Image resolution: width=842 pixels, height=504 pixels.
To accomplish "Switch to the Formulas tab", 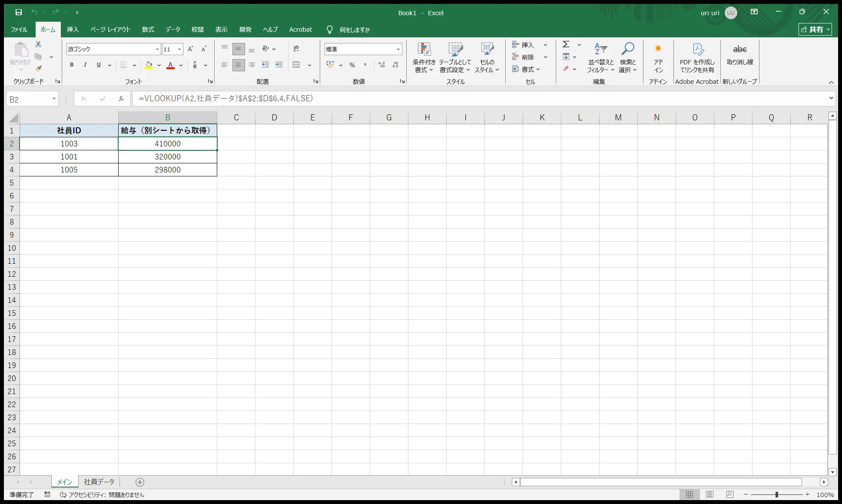I will coord(148,30).
